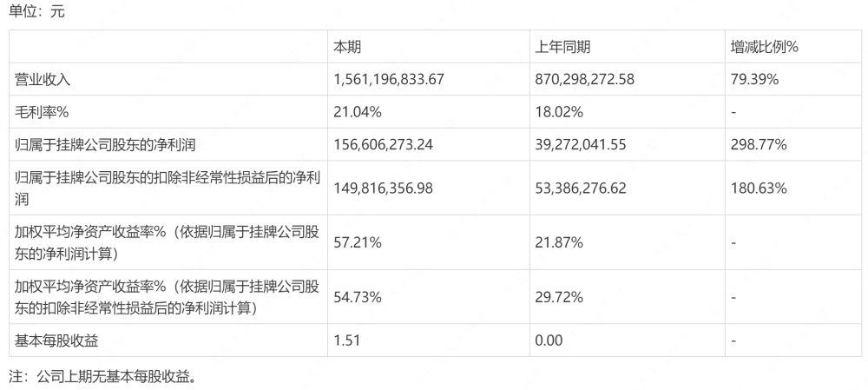Click the value 149,816,356.98
This screenshot has width=868, height=390.
click(383, 188)
